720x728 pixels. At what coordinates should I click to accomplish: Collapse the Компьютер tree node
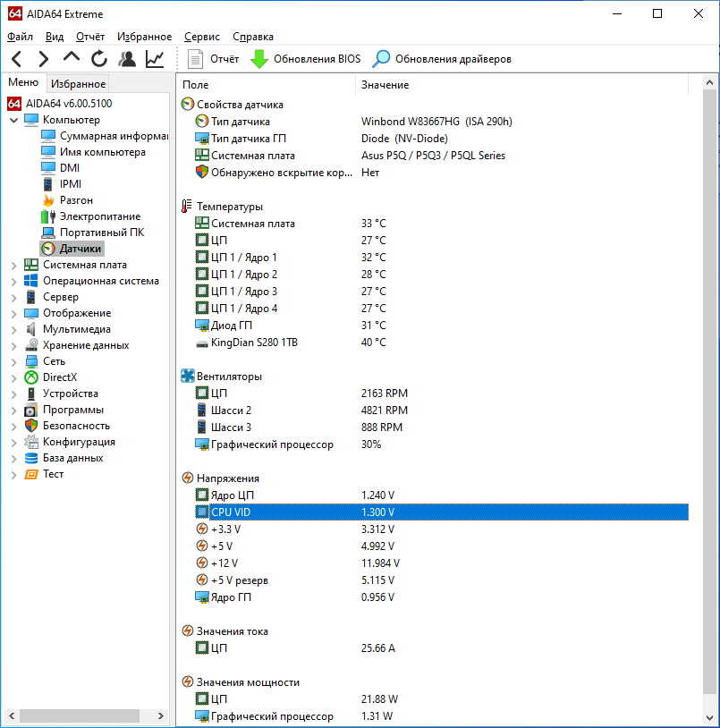14,120
